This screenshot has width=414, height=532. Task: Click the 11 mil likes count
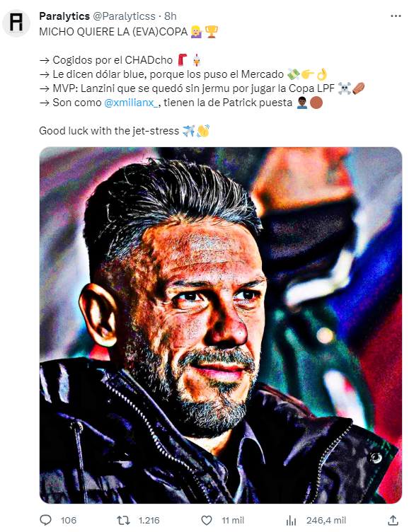coord(233,520)
